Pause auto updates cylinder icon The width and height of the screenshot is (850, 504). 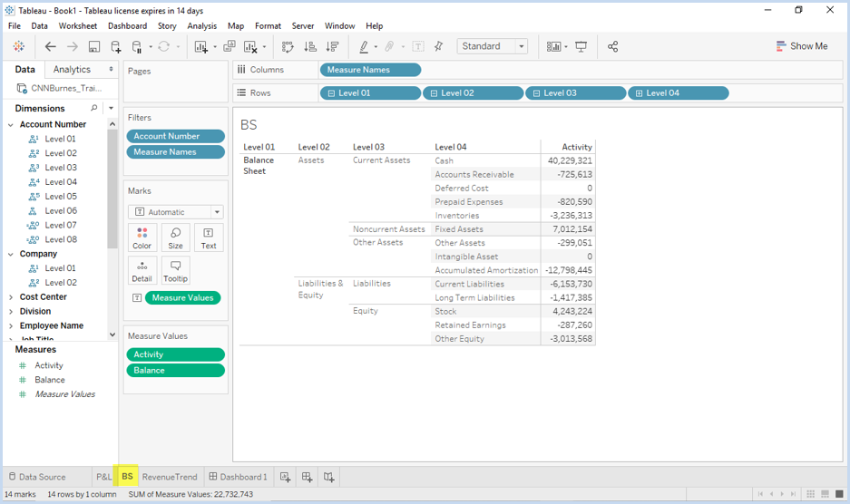[137, 46]
